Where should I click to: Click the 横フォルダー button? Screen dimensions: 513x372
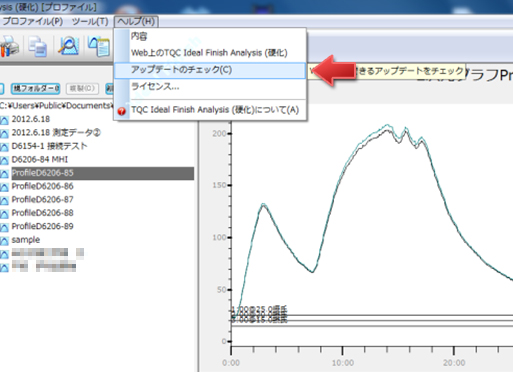tap(36, 88)
